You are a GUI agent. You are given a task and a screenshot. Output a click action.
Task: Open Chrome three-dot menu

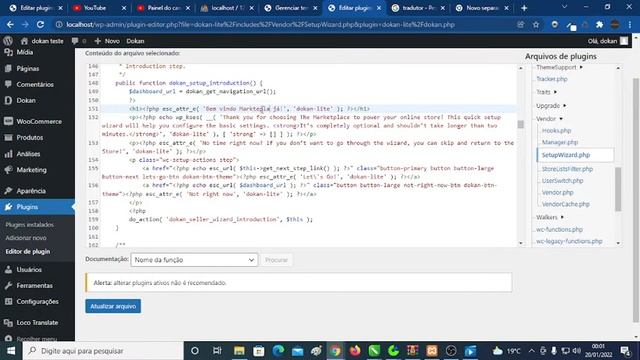[x=630, y=24]
